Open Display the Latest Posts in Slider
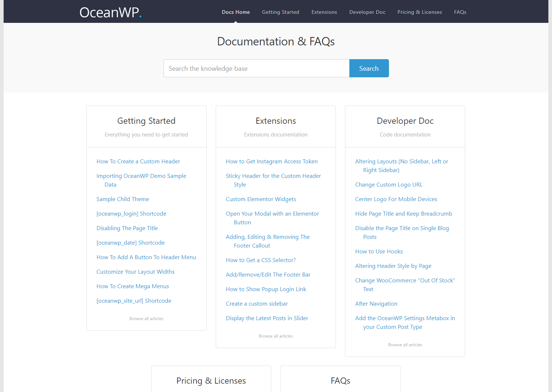 [x=267, y=318]
